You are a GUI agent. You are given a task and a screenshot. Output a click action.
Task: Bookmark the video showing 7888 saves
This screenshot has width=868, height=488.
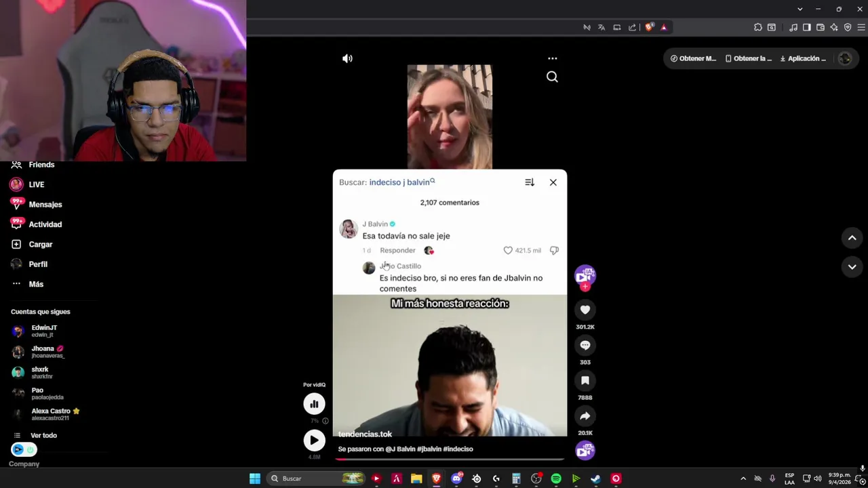[585, 381]
